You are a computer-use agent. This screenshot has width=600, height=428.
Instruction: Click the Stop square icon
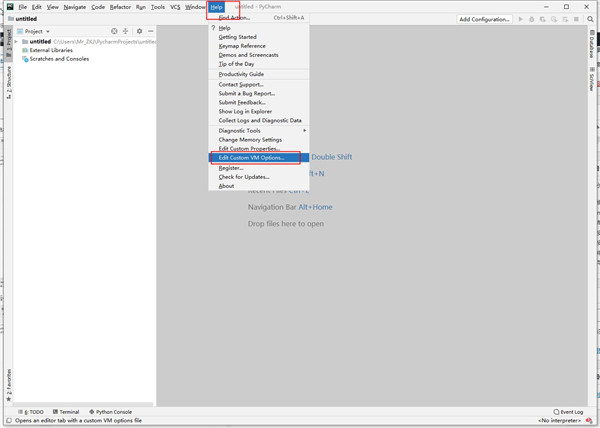576,19
